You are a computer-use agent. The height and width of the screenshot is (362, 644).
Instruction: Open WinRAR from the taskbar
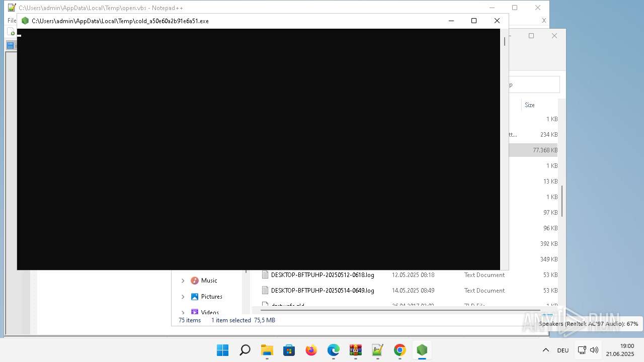coord(356,350)
